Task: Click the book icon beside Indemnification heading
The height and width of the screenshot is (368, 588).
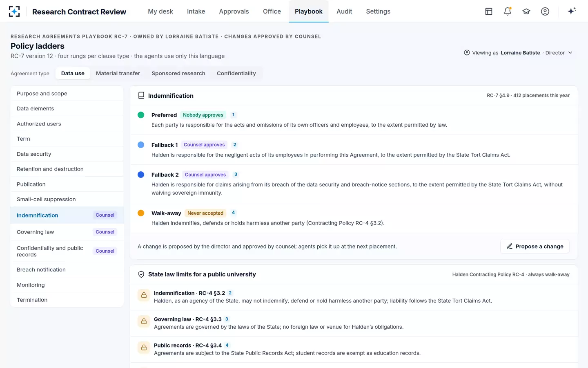Action: 141,96
